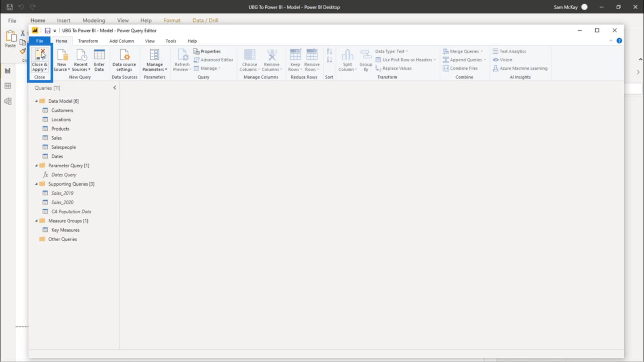The width and height of the screenshot is (644, 362).
Task: Collapse the Queries pane with the chevron
Action: pyautogui.click(x=115, y=88)
